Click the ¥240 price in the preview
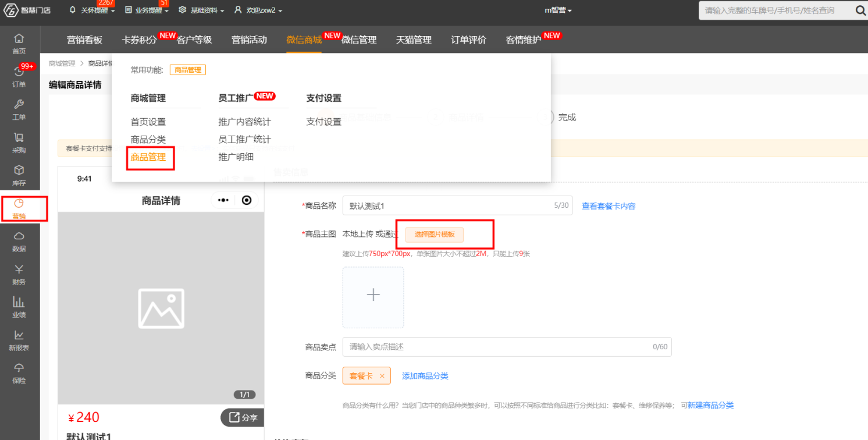Image resolution: width=868 pixels, height=440 pixels. point(84,417)
